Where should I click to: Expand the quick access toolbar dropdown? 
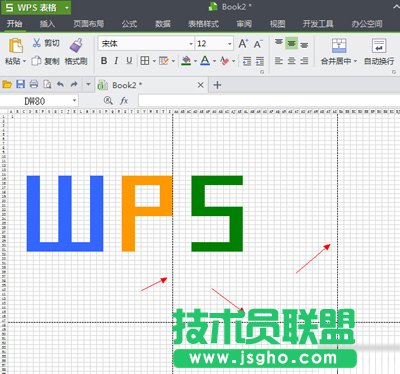[x=88, y=84]
